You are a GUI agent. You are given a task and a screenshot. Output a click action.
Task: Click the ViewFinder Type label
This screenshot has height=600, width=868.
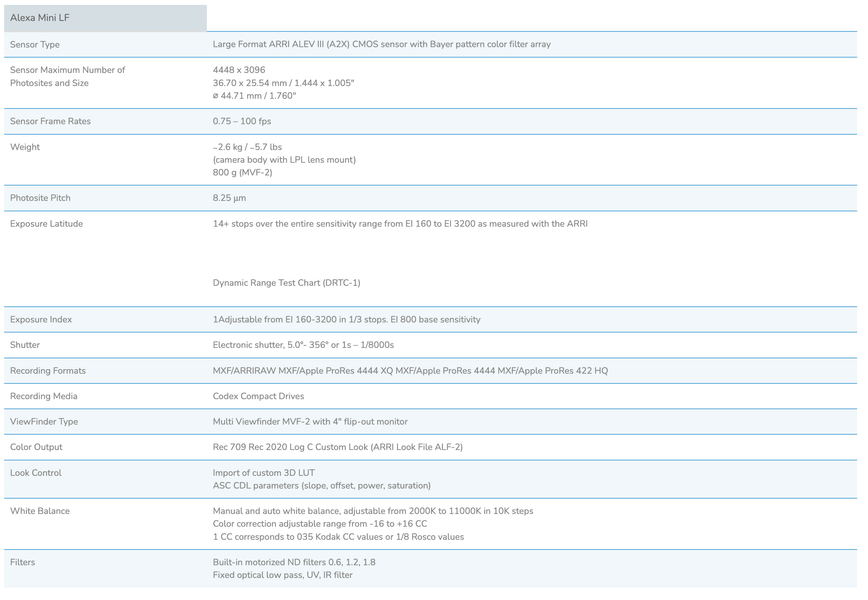(44, 422)
